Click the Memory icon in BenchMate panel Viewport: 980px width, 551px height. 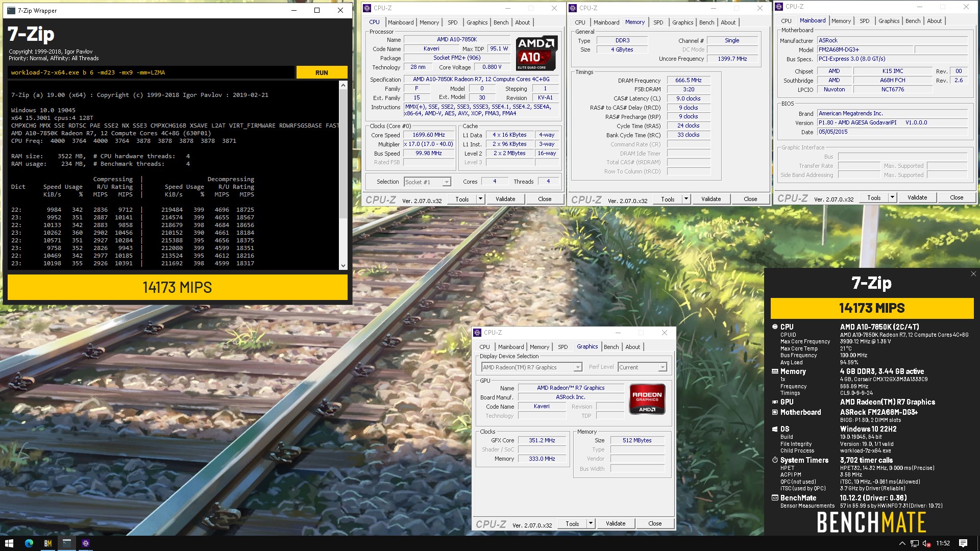(x=775, y=371)
